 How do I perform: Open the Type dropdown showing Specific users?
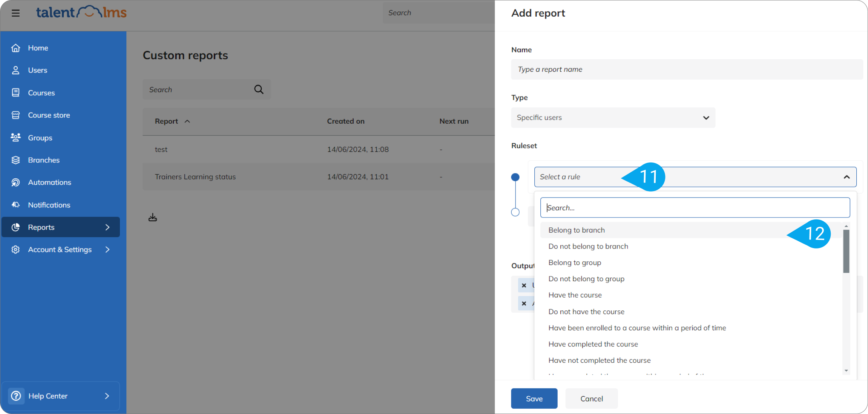click(613, 118)
